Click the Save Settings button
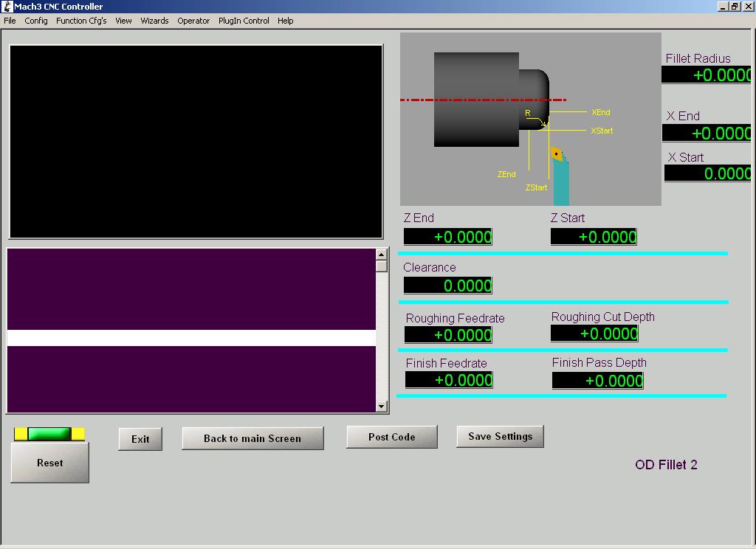Screen dimensions: 756x549 (x=500, y=436)
